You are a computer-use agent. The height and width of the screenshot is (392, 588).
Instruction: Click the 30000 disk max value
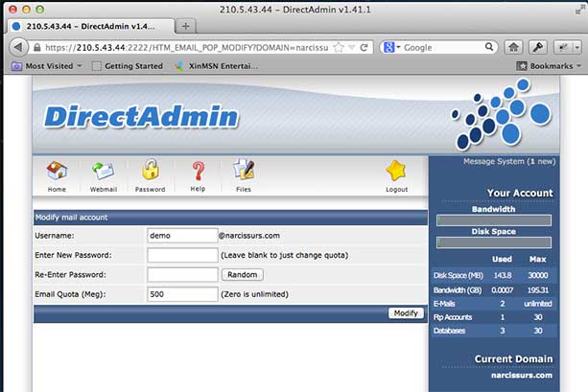tap(538, 275)
